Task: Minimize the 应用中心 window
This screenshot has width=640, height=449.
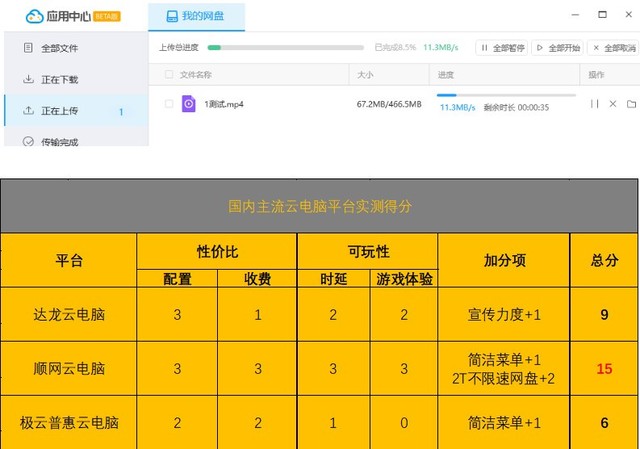Action: (576, 15)
